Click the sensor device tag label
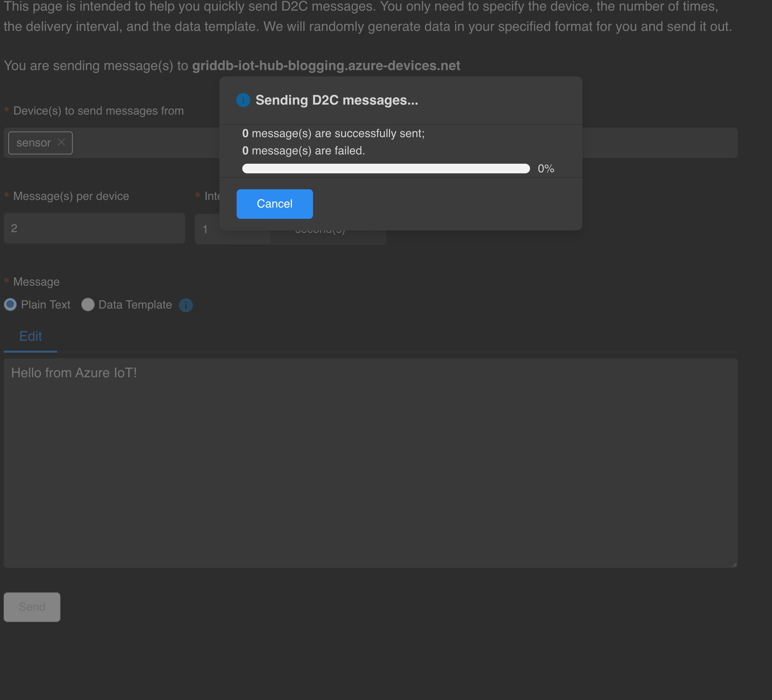Viewport: 772px width, 700px height. 33,143
